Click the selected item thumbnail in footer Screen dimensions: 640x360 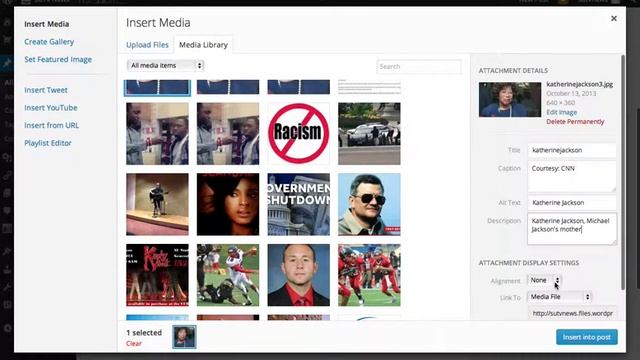click(x=184, y=337)
